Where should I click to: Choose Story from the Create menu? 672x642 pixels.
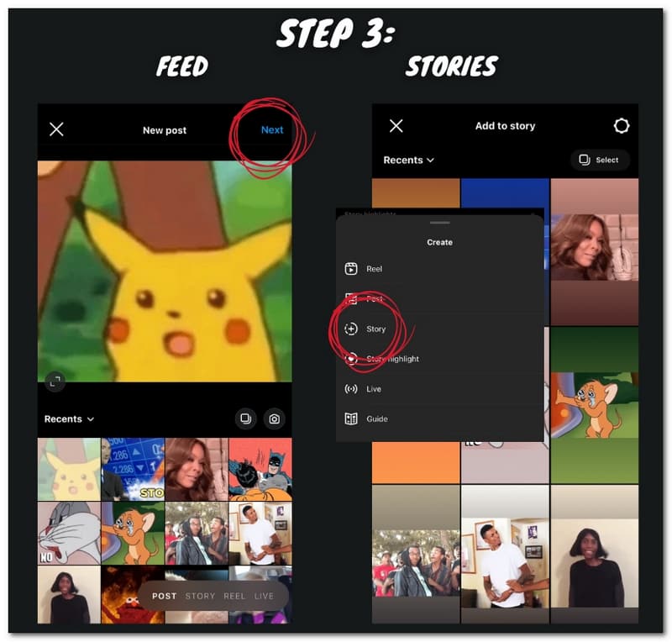[439, 329]
